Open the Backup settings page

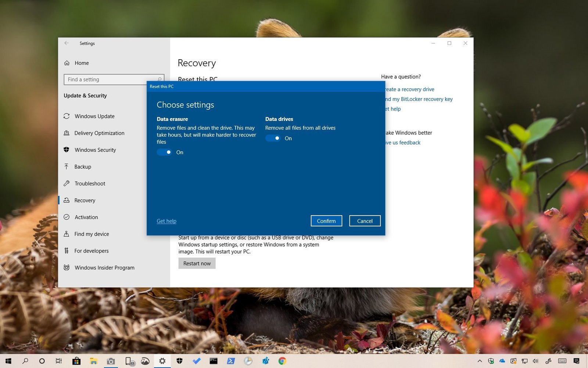[83, 167]
